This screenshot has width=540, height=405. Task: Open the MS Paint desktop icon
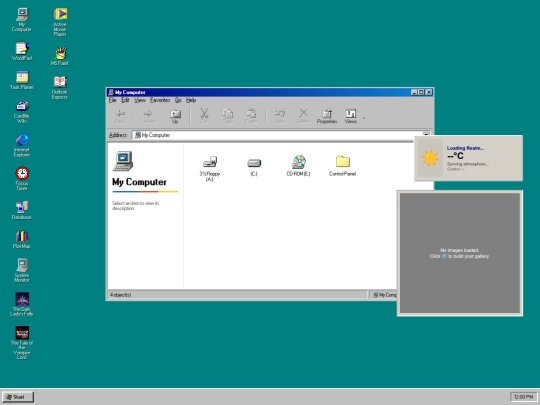[60, 56]
